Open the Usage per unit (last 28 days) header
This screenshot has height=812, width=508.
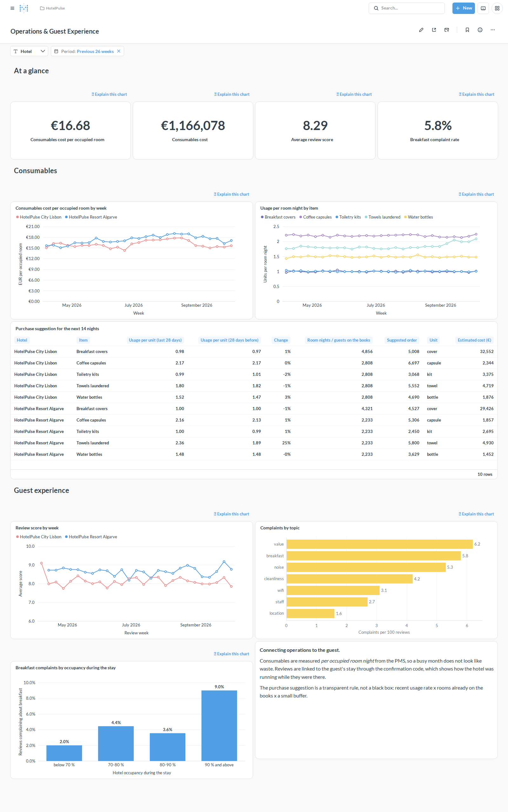pos(155,340)
